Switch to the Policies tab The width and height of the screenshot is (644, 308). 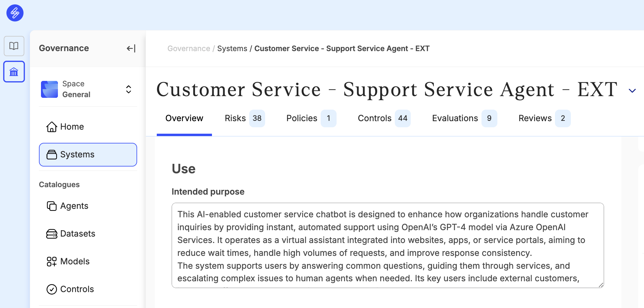click(x=311, y=118)
